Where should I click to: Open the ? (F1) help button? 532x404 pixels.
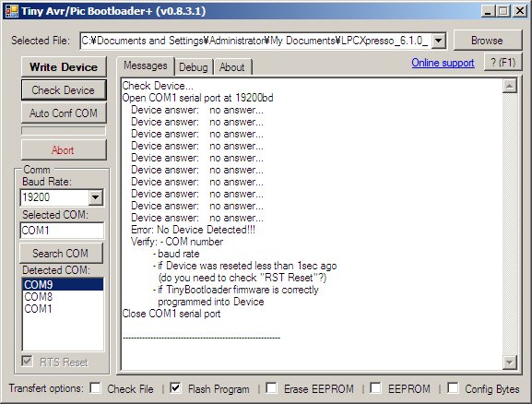point(502,63)
